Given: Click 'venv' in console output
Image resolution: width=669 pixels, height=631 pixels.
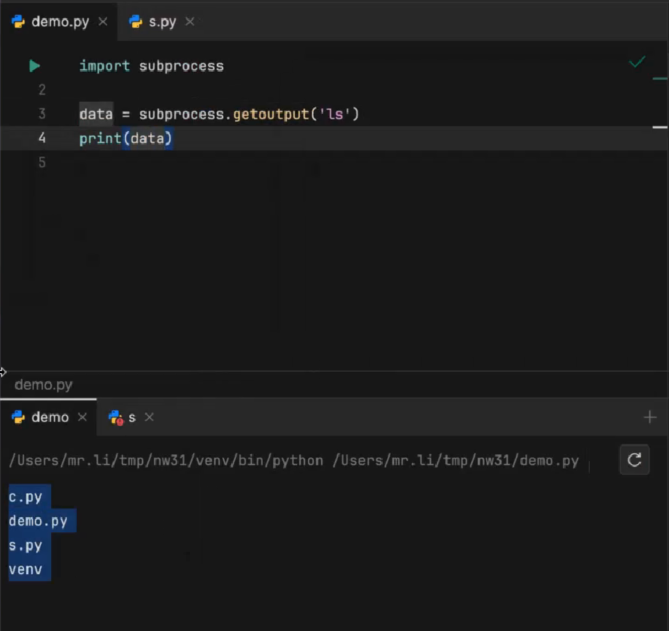Looking at the screenshot, I should click(x=26, y=570).
